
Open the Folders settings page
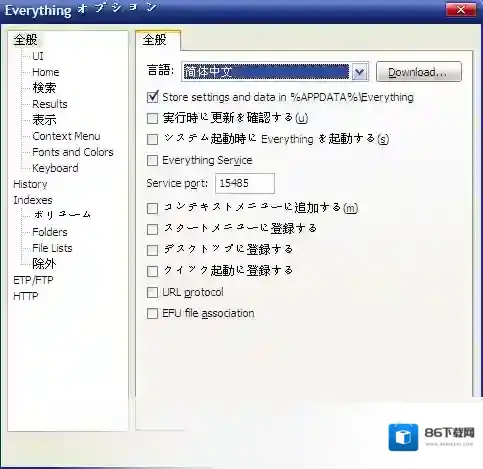point(50,232)
